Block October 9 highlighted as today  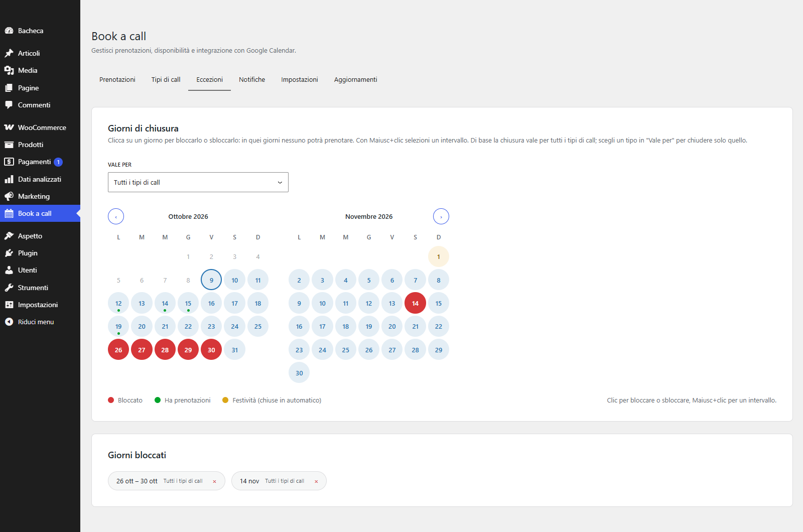(x=211, y=280)
